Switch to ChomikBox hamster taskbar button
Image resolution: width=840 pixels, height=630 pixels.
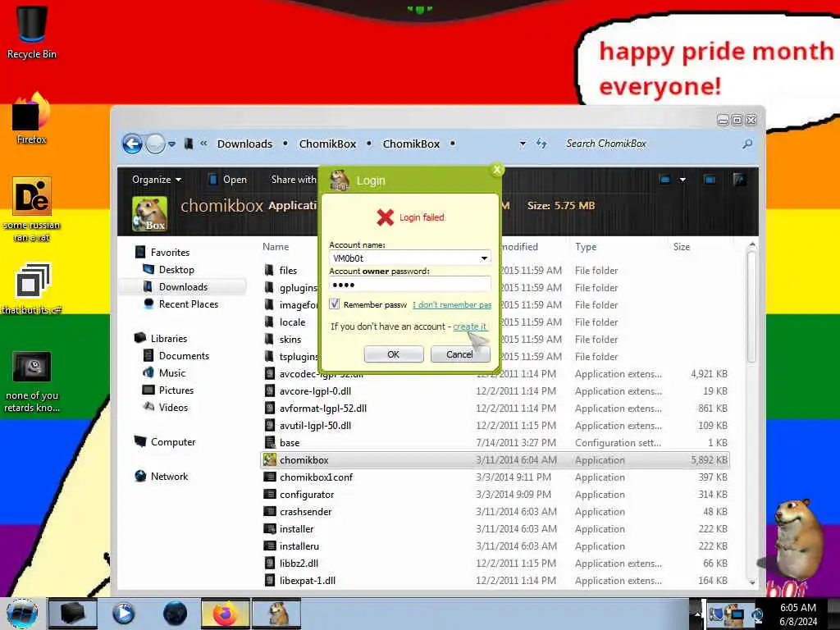277,614
